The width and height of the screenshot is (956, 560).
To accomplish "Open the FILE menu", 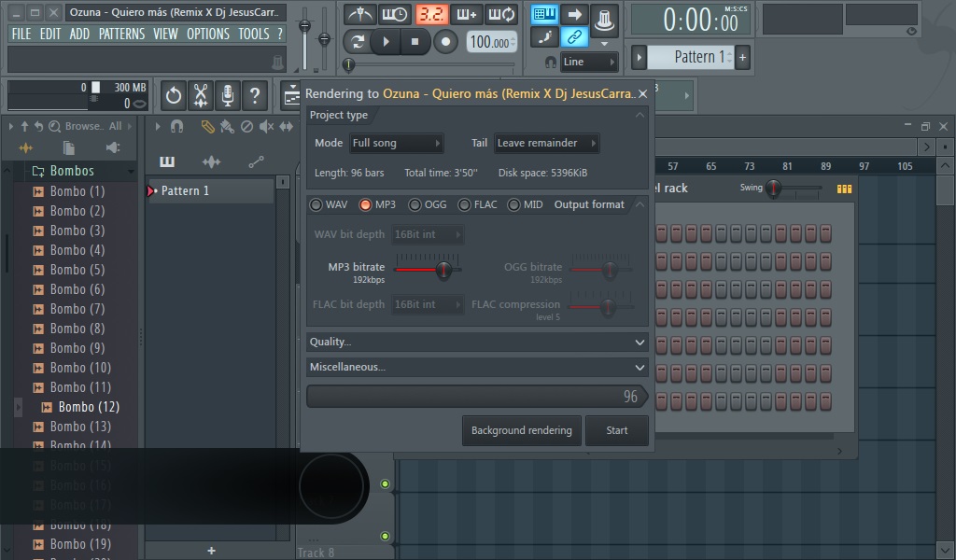I will click(21, 35).
